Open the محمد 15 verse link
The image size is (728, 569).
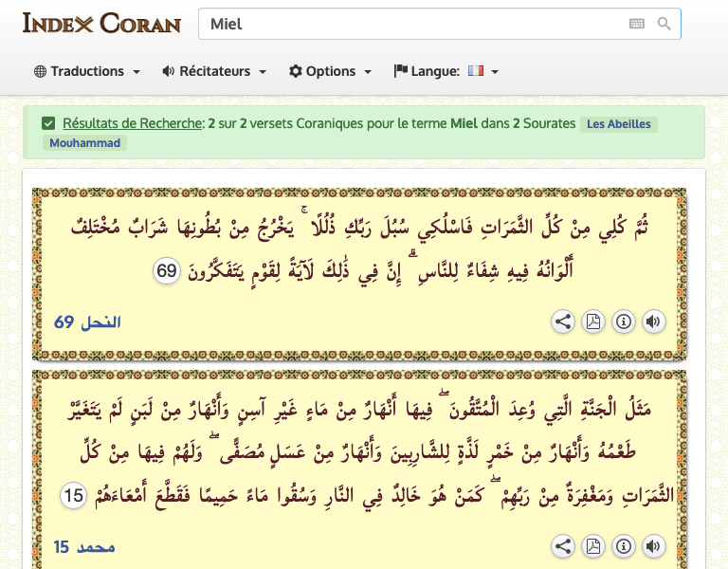[x=84, y=547]
